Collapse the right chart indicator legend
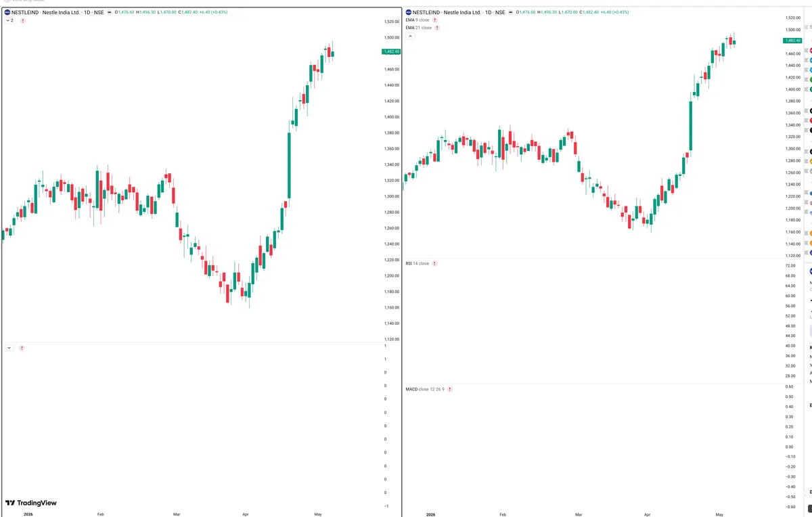812x517 pixels. [x=411, y=36]
